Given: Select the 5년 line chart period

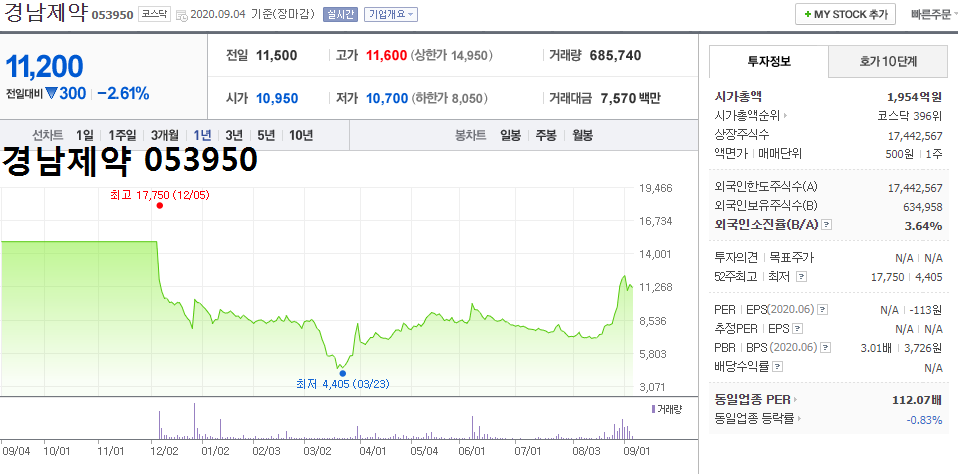Looking at the screenshot, I should point(266,136).
